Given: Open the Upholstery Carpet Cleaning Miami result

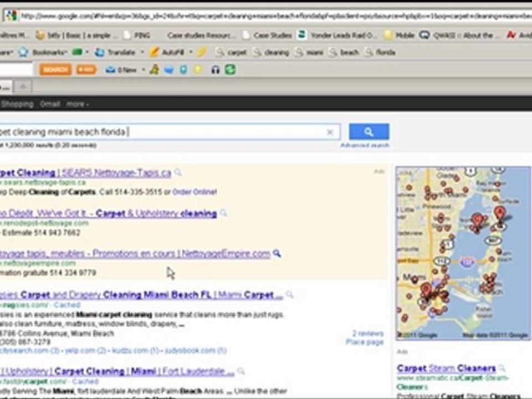Looking at the screenshot, I should 117,371.
